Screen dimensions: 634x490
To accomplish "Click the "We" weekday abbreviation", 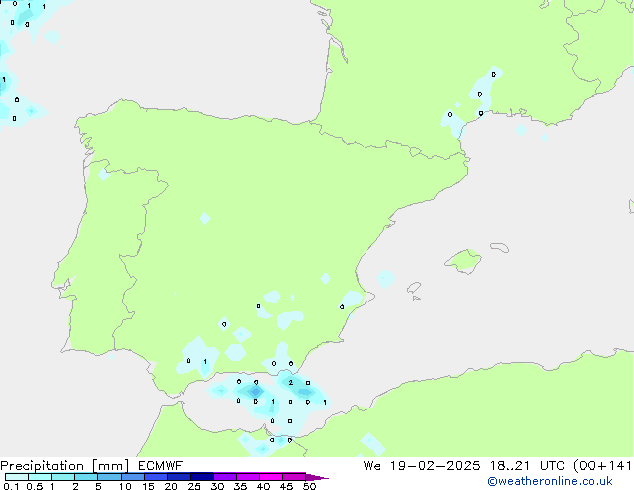I will click(372, 466).
